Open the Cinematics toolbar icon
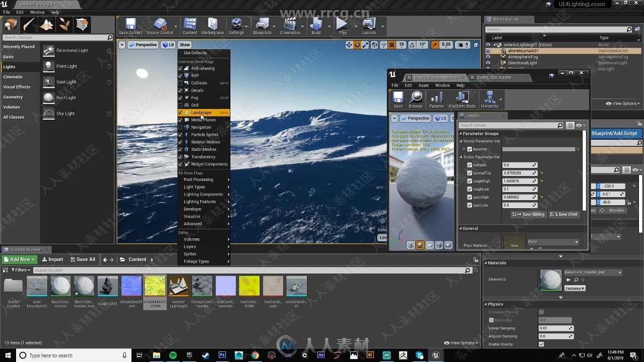644x362 pixels. coord(290,26)
